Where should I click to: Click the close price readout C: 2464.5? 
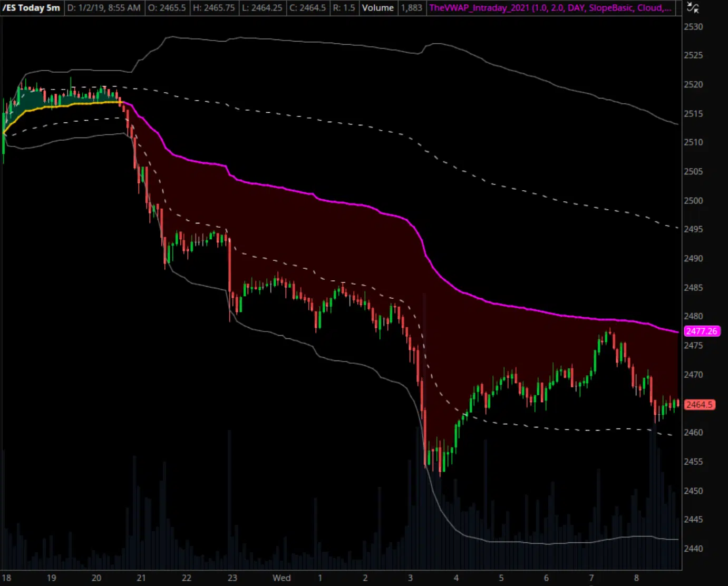click(x=308, y=8)
